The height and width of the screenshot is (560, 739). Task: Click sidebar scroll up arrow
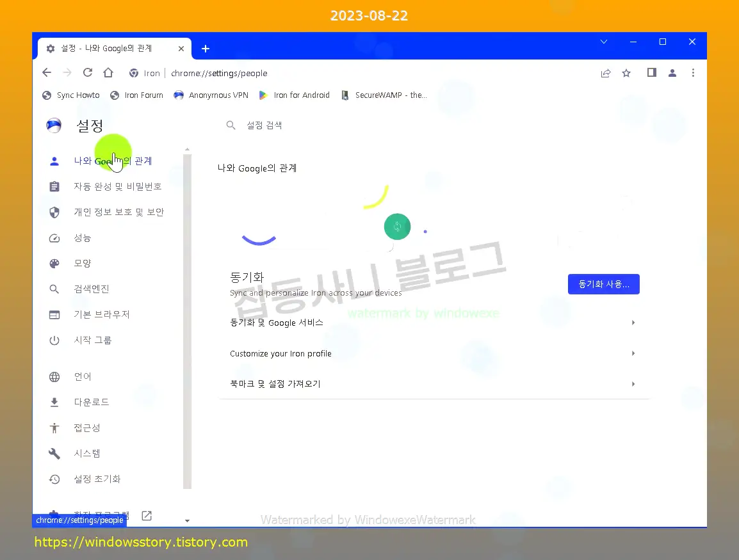[x=187, y=149]
